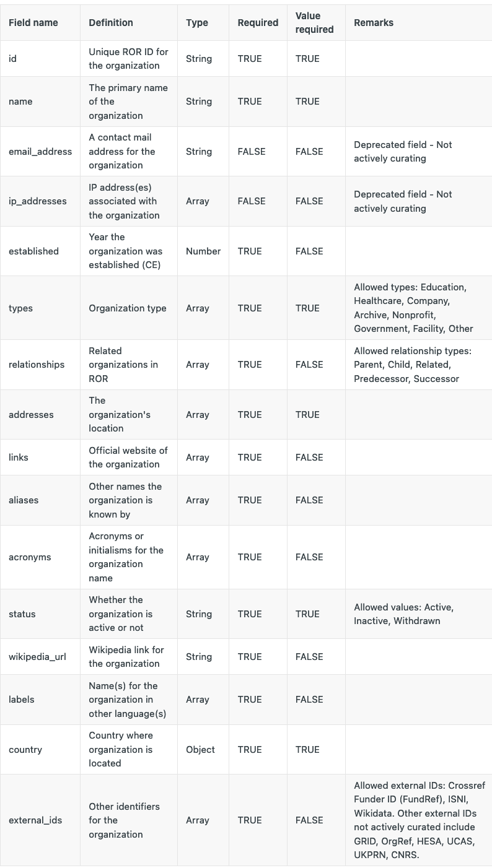Image resolution: width=492 pixels, height=868 pixels.
Task: Click the 'Type' column header
Action: (197, 23)
